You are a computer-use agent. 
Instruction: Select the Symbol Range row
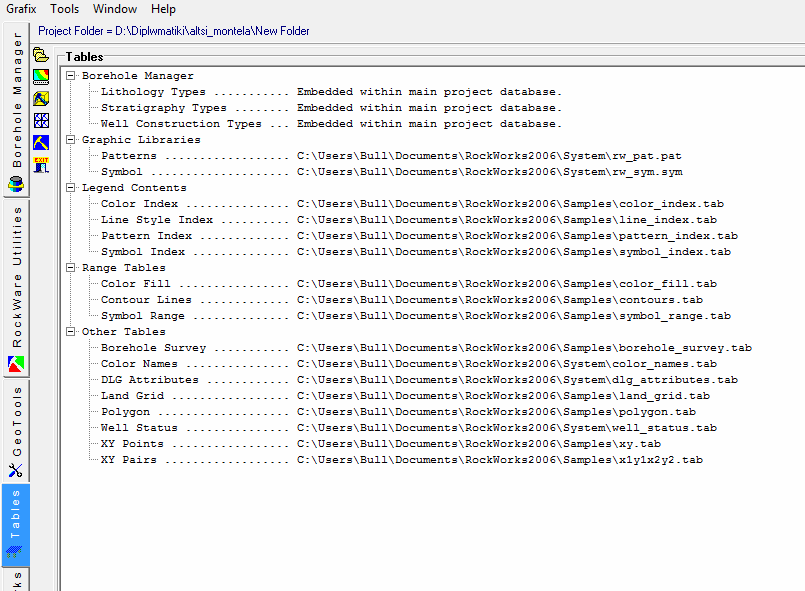coord(416,316)
